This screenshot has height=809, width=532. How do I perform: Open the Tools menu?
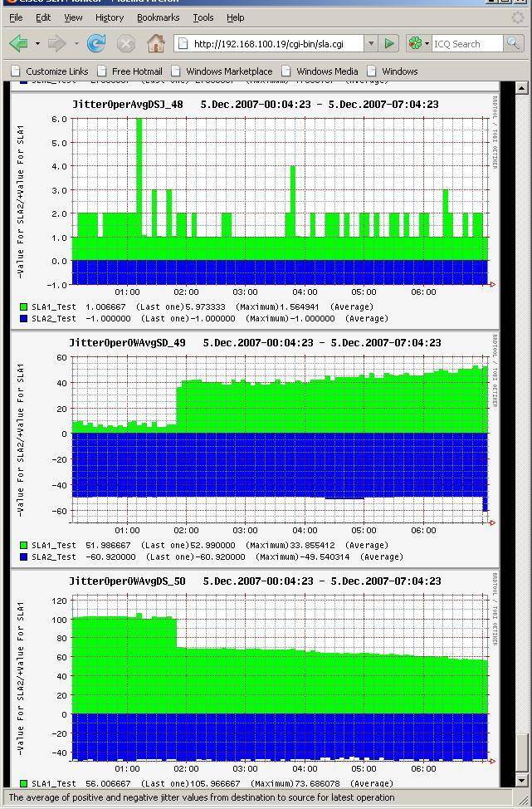(203, 17)
